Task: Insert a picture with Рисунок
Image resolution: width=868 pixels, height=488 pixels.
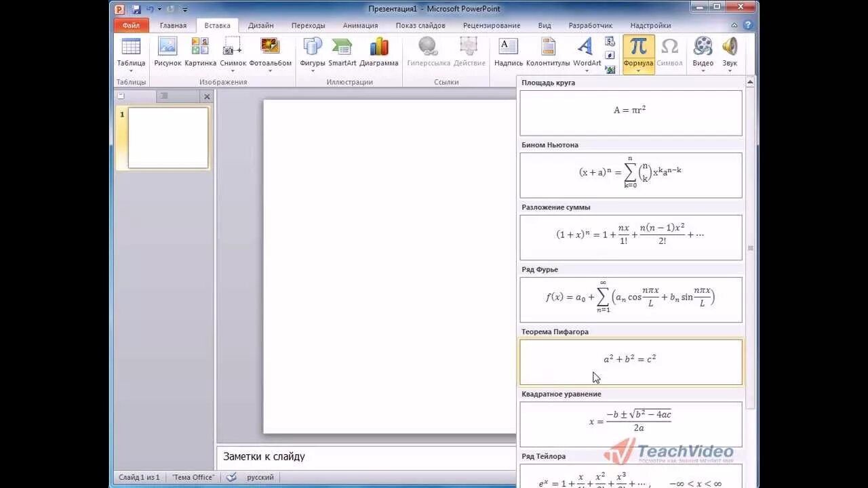Action: (x=167, y=53)
